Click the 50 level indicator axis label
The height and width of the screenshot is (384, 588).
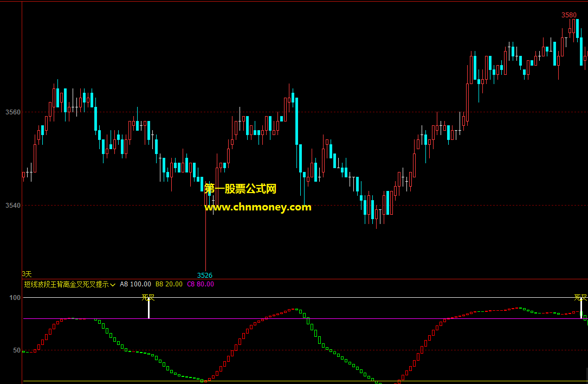tap(17, 350)
